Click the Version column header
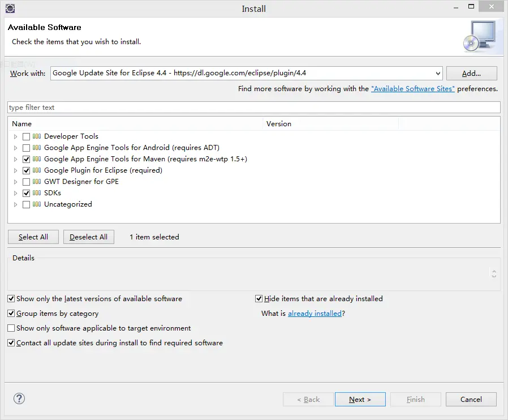The height and width of the screenshot is (420, 508). coord(331,124)
